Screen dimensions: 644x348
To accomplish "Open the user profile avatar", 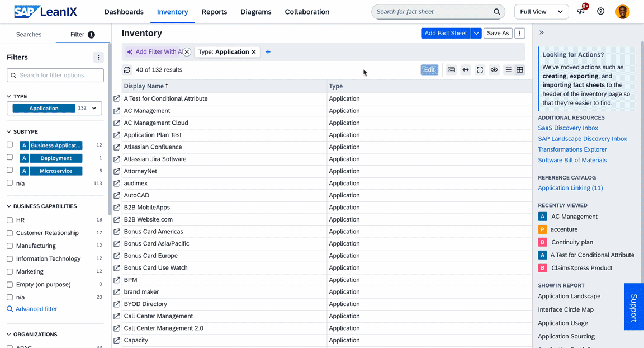I will [622, 12].
